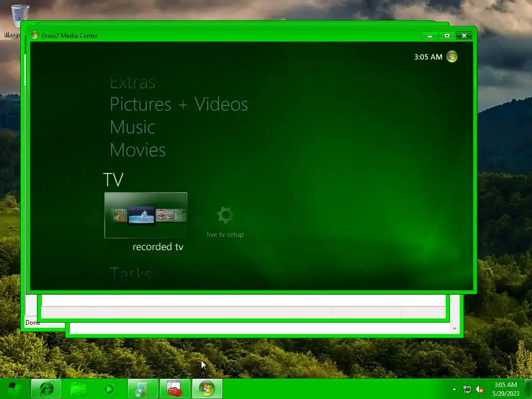The height and width of the screenshot is (399, 532).
Task: Click the Done status text in background window
Action: tap(33, 323)
